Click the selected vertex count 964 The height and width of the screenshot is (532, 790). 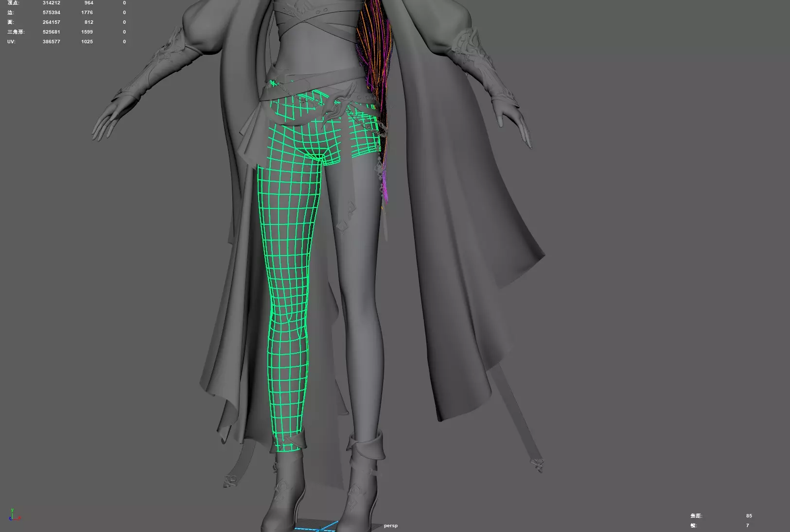click(x=89, y=3)
